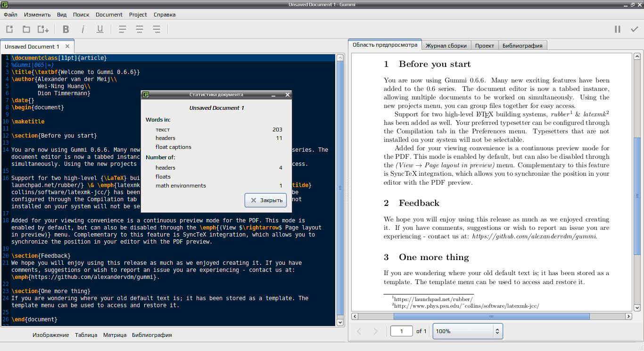
Task: Open the zoom 100% dropdown
Action: click(468, 331)
